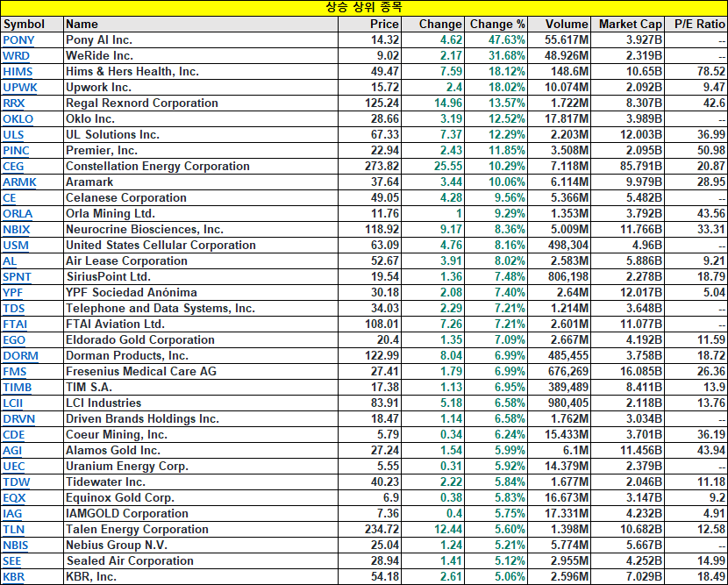Follow the NBIS ticker link
Screen dimensions: 728x585
click(15, 546)
